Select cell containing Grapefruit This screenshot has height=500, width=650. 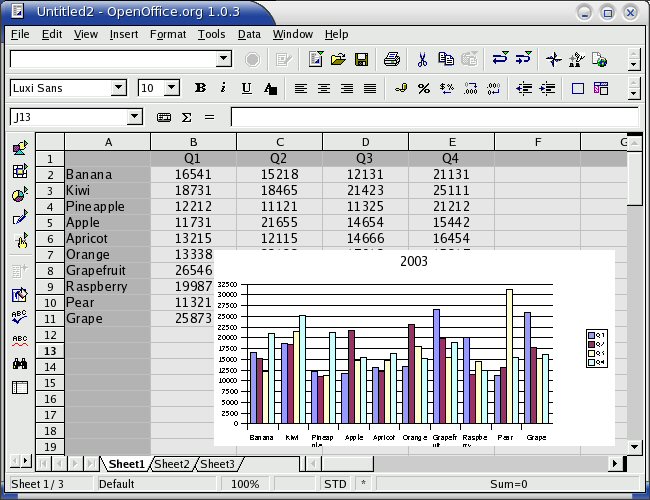click(107, 271)
